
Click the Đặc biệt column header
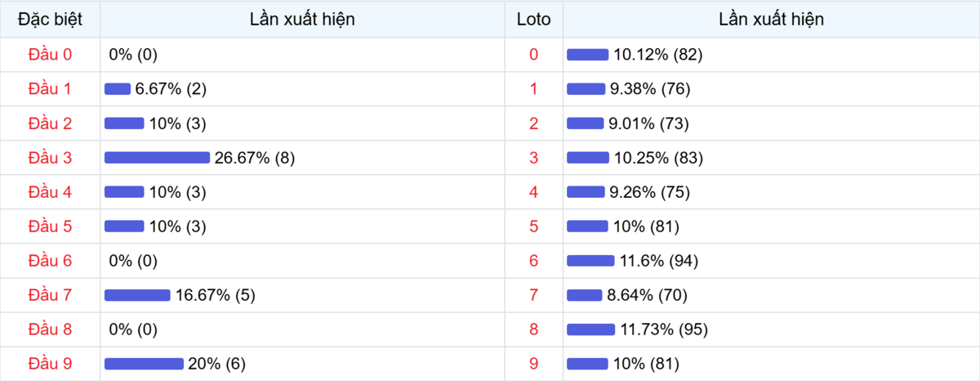(50, 20)
